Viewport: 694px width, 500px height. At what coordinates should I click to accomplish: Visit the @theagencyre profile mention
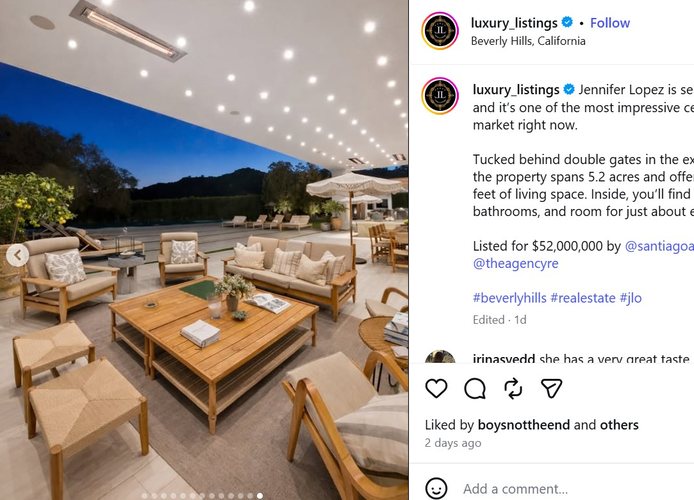[516, 263]
